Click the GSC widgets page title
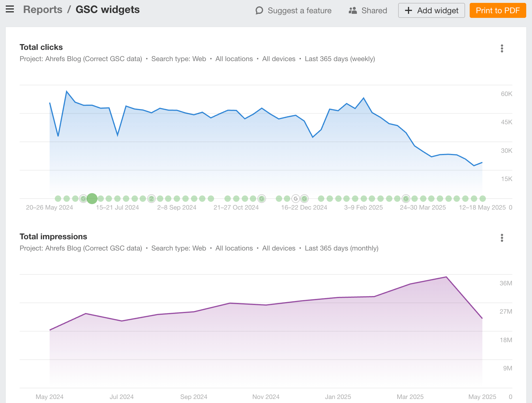 click(107, 10)
